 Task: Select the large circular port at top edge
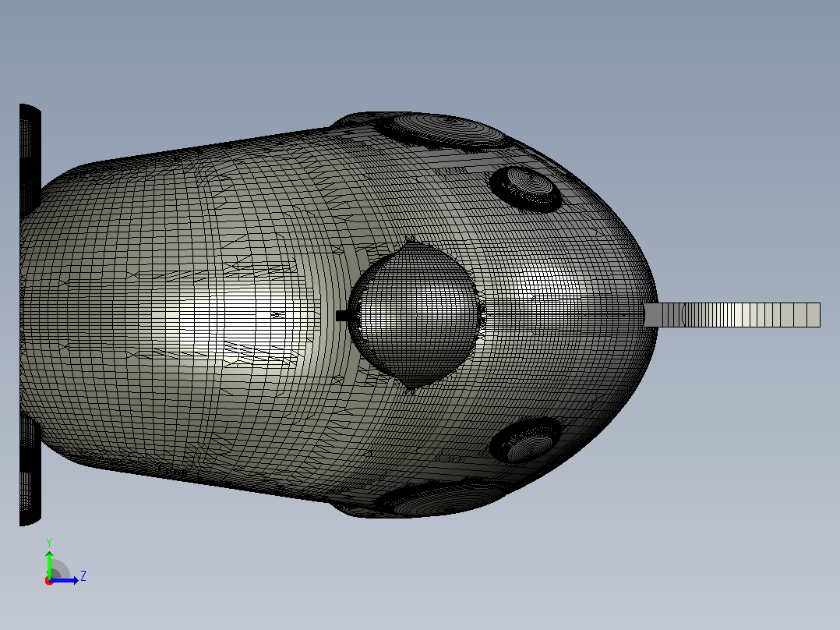click(x=442, y=131)
